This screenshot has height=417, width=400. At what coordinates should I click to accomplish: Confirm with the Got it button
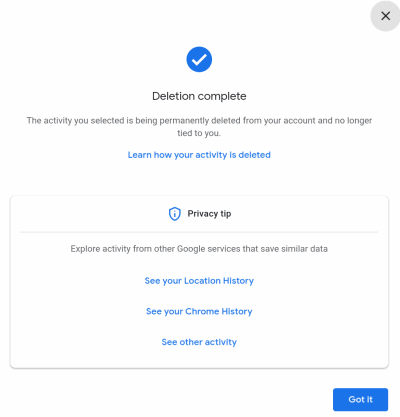360,399
